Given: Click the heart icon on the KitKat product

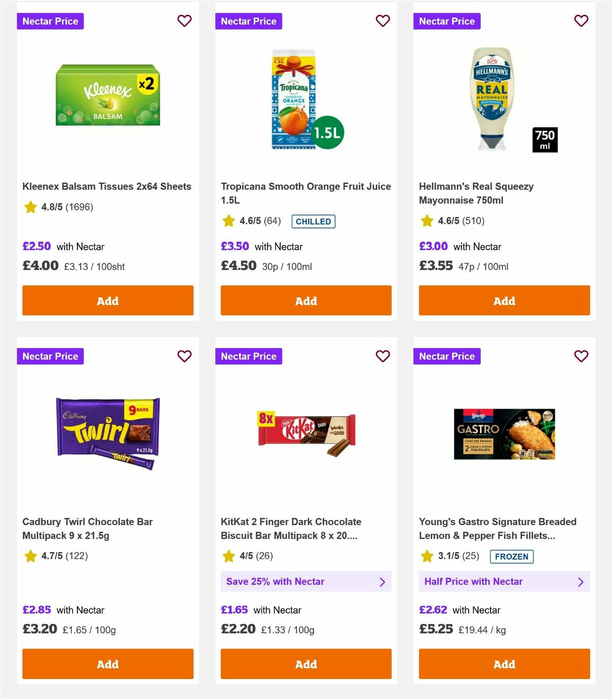Looking at the screenshot, I should click(382, 356).
